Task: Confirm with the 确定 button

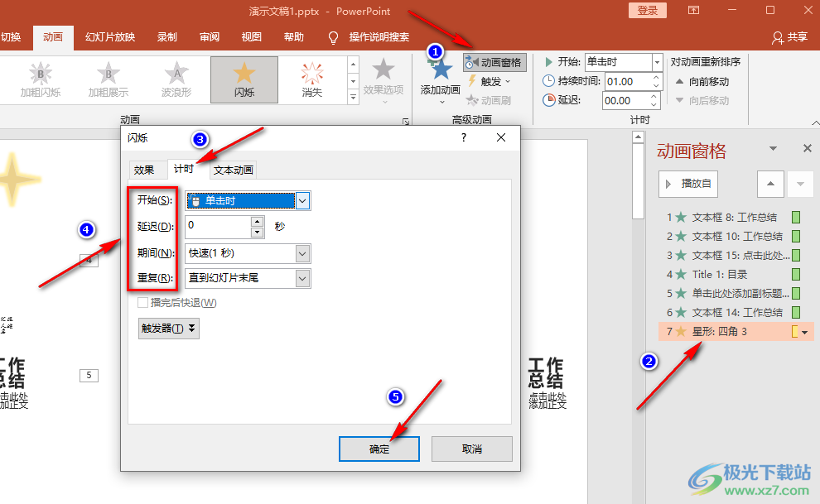Action: click(x=379, y=449)
